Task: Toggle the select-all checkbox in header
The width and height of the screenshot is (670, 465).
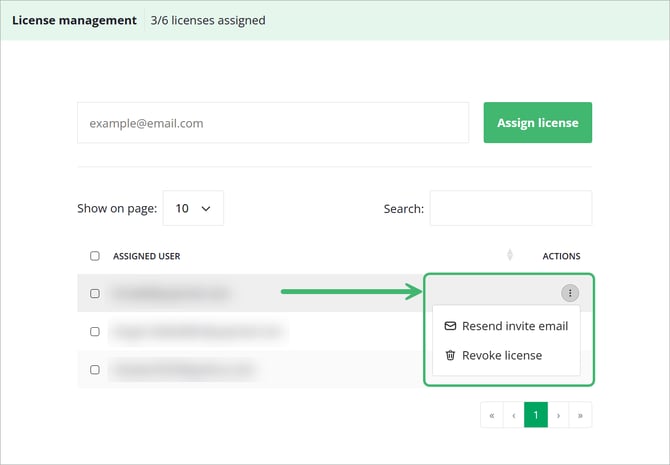Action: [95, 256]
